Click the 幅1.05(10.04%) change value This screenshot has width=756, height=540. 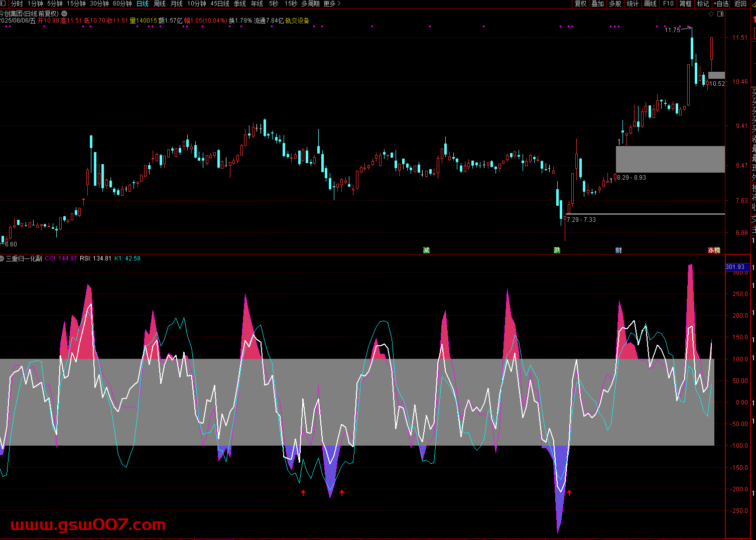coord(205,21)
